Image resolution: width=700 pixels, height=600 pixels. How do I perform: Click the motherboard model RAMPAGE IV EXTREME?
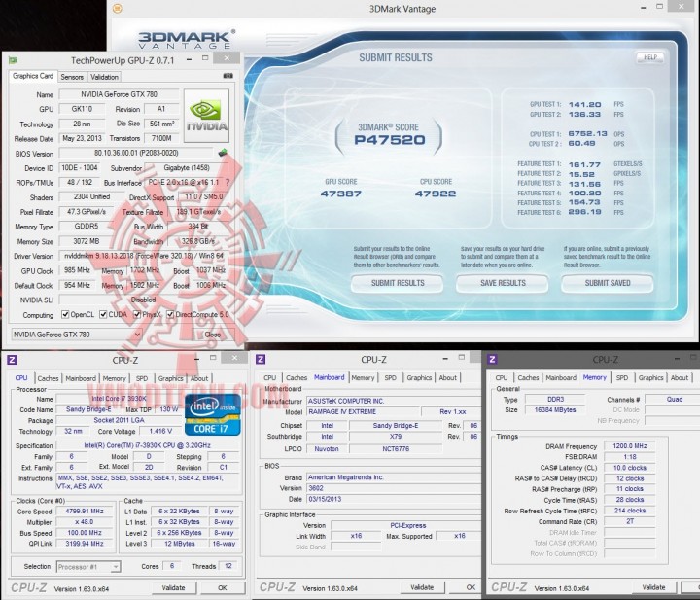[x=363, y=412]
